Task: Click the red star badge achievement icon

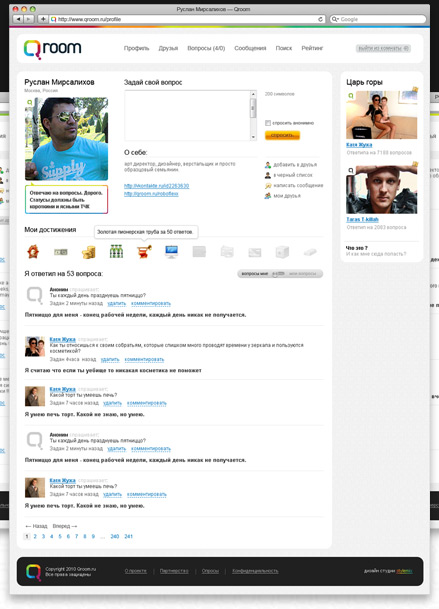Action: 33,252
